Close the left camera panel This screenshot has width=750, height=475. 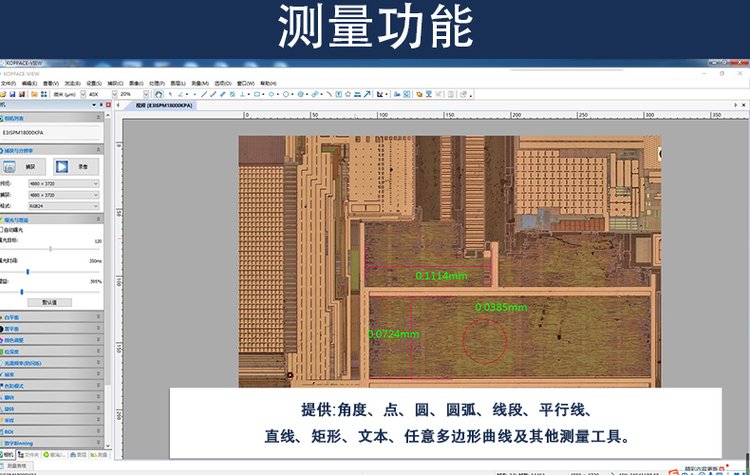coord(108,105)
